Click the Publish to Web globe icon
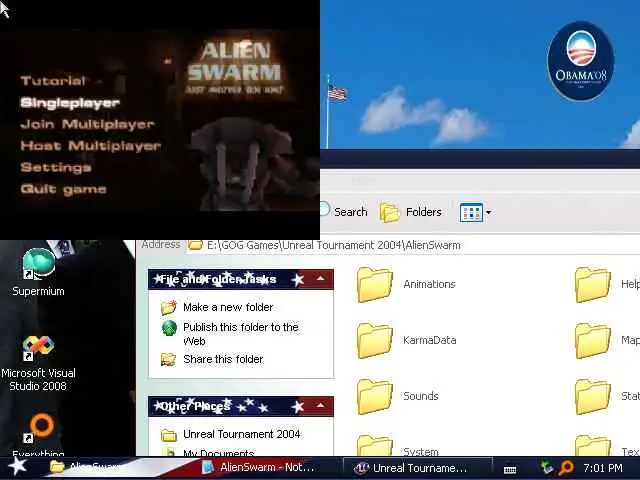Viewport: 640px width, 480px height. (169, 328)
